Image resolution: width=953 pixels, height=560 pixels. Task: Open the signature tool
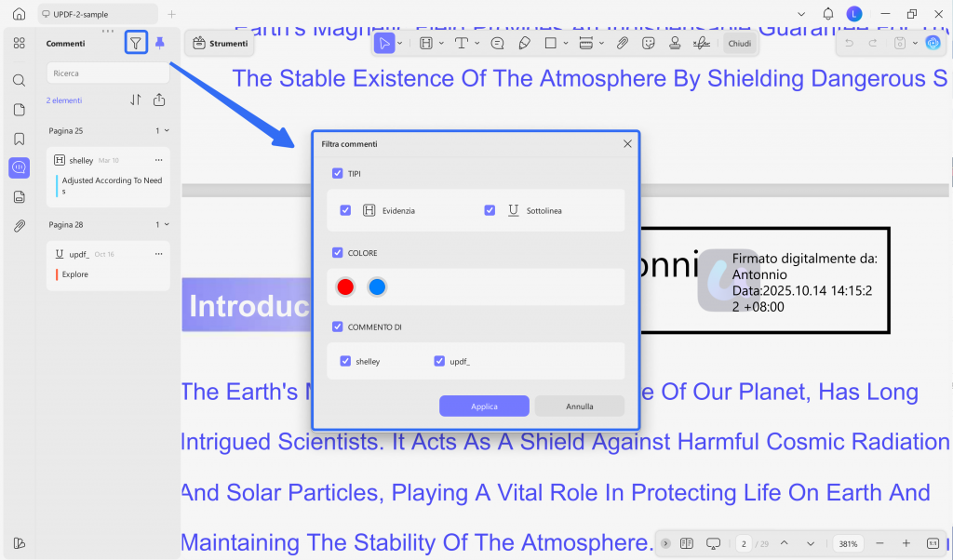click(x=702, y=43)
